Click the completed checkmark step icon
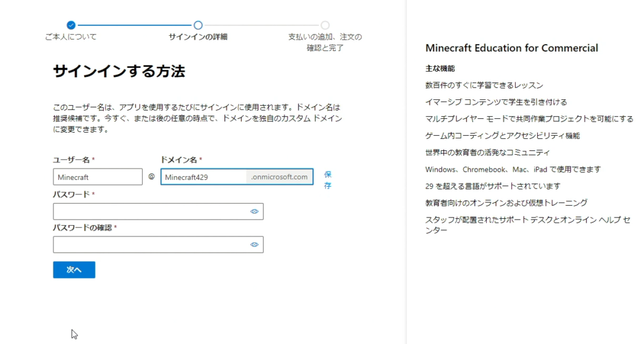This screenshot has width=644, height=344. point(71,25)
